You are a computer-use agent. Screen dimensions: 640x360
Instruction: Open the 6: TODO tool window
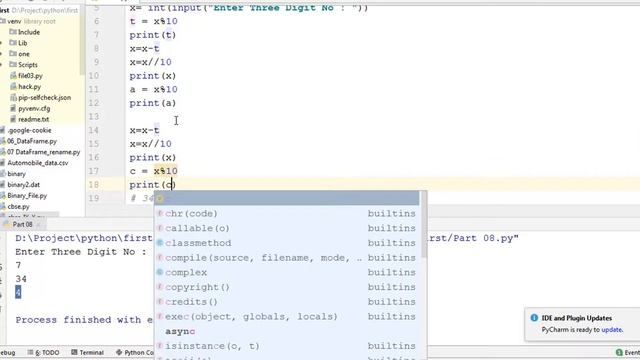tap(43, 352)
